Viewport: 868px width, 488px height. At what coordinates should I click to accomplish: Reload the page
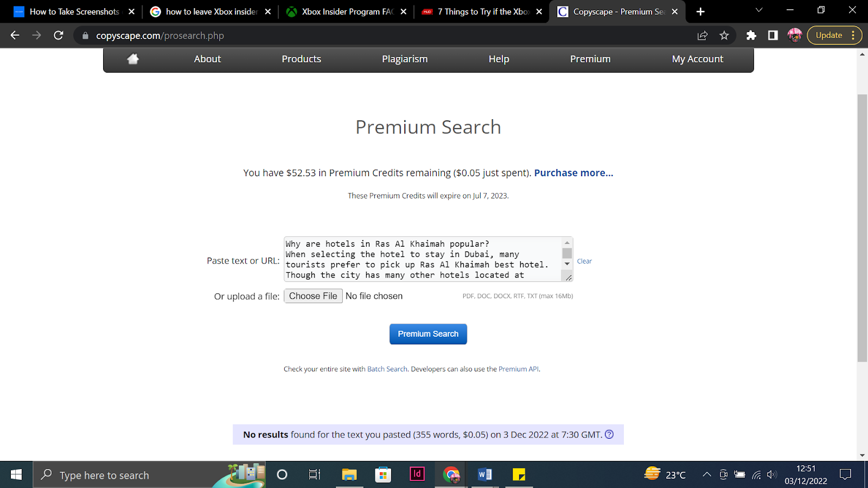tap(59, 35)
